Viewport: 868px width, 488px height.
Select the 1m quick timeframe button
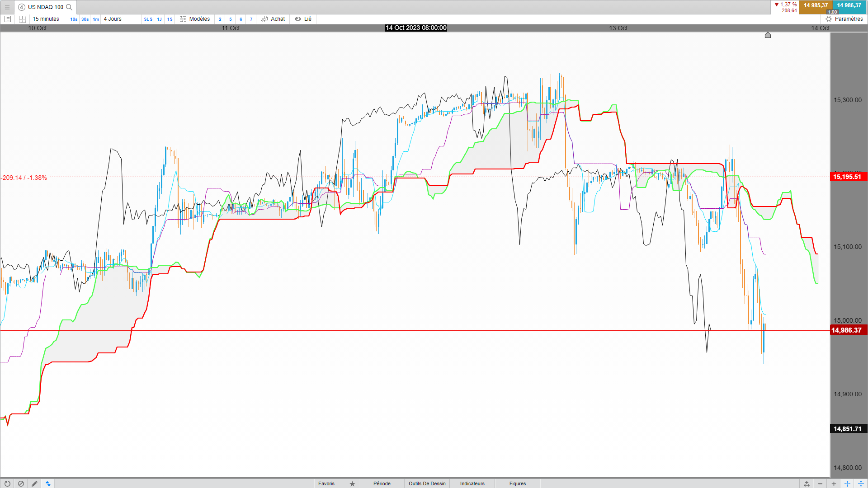click(96, 19)
